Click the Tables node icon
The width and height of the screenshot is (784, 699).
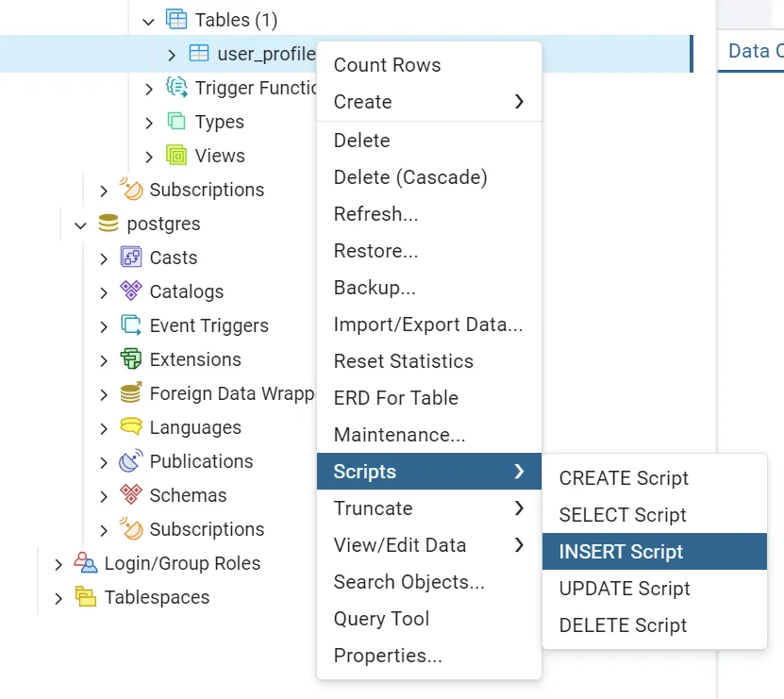click(176, 20)
